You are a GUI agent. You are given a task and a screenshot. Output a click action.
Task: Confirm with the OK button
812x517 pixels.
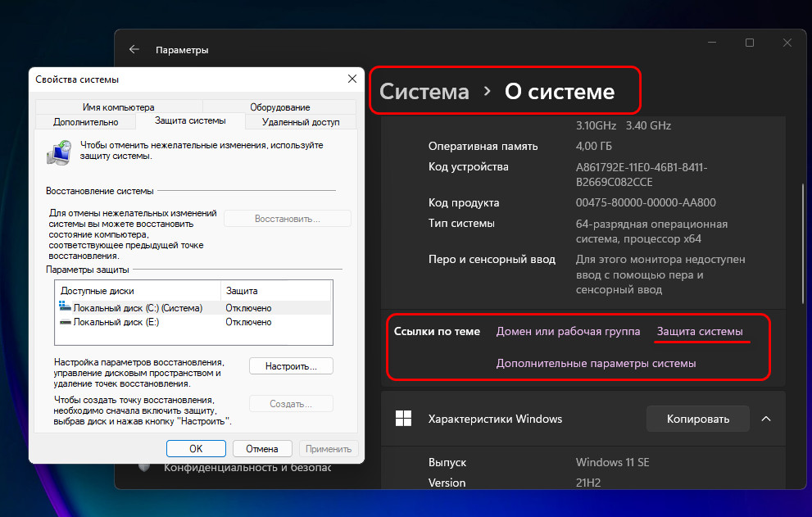(196, 449)
